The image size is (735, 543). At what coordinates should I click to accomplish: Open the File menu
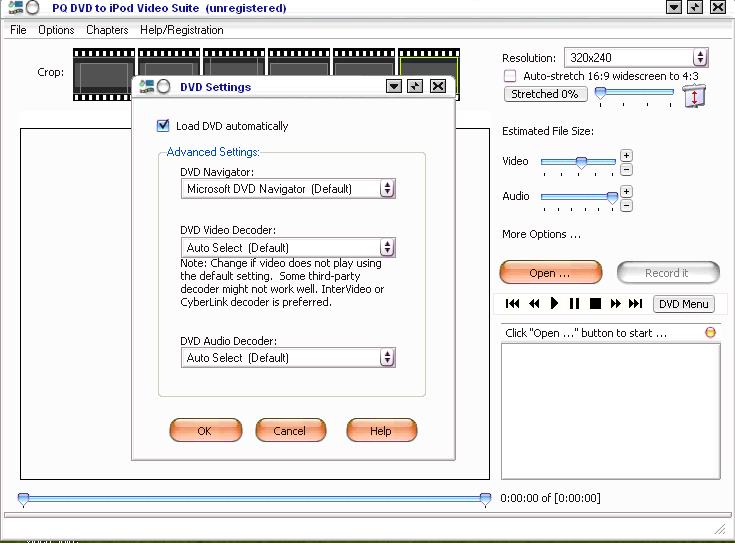[18, 30]
